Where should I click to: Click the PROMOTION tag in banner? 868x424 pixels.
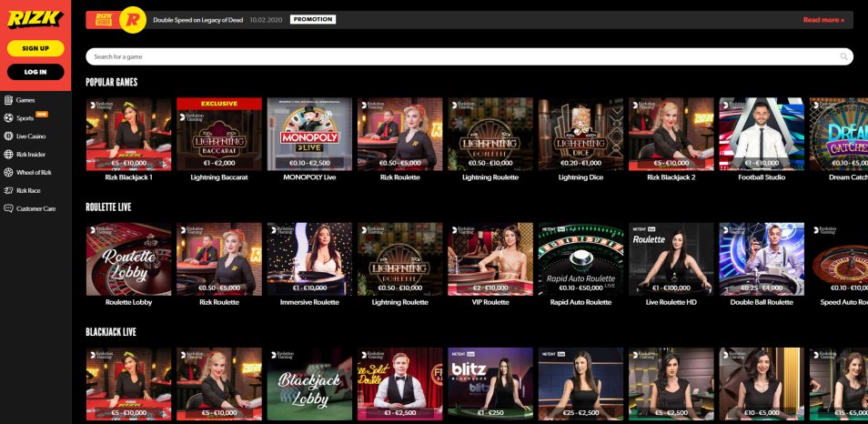coord(313,19)
